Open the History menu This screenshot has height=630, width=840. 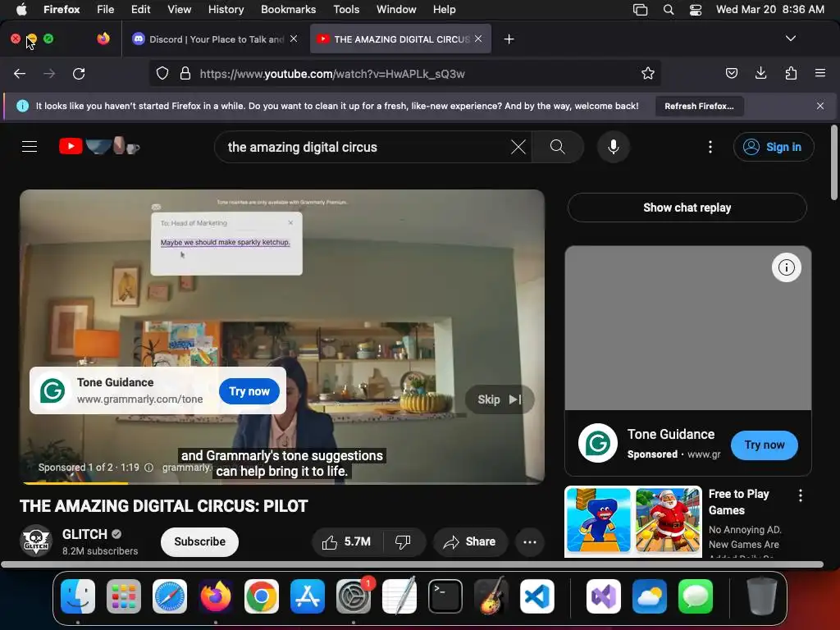click(x=226, y=10)
